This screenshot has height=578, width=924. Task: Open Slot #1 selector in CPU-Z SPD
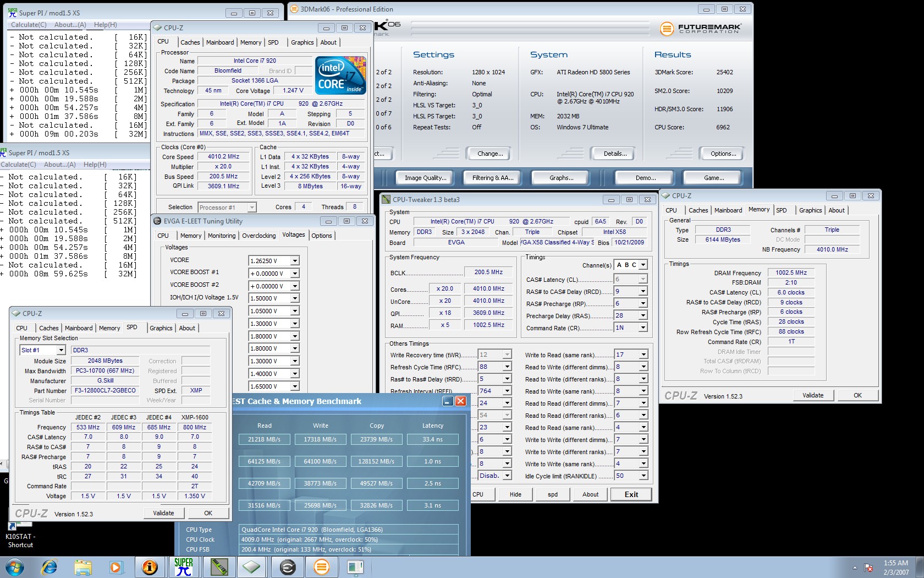[x=61, y=350]
